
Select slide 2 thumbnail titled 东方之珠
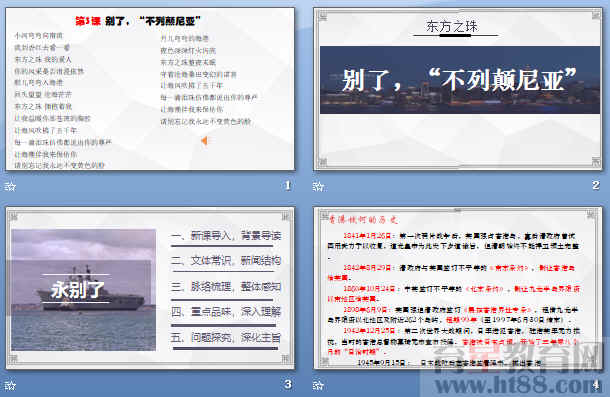458,89
